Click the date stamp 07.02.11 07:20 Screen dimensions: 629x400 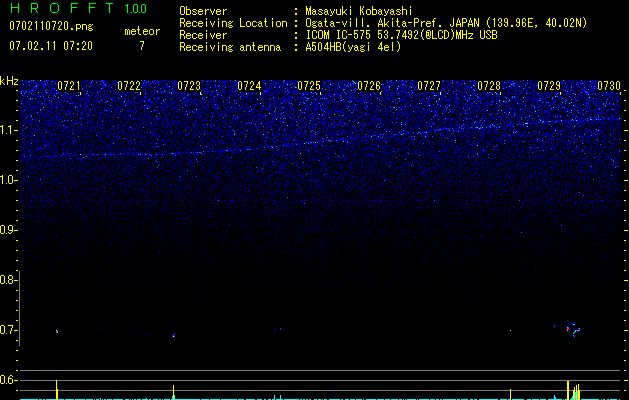coord(51,46)
